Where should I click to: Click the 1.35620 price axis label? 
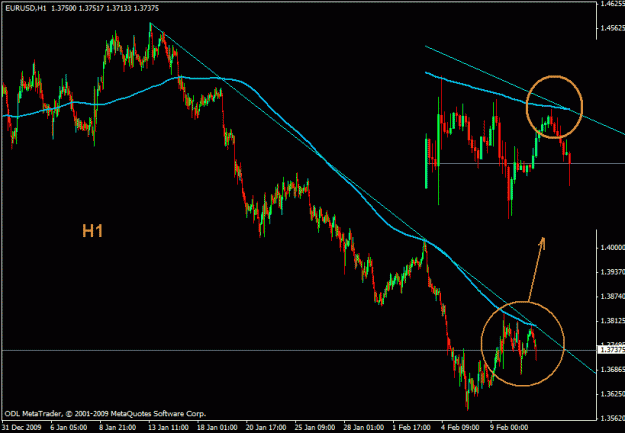click(612, 418)
